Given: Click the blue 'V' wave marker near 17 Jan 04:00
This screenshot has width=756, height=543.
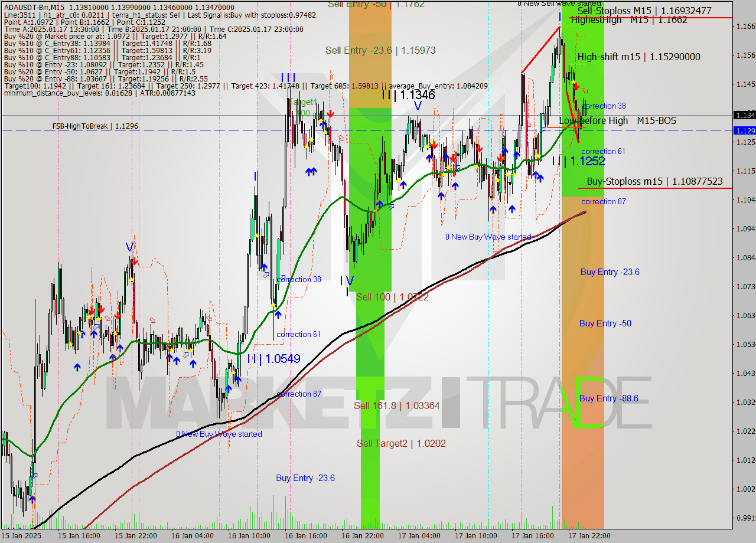Looking at the screenshot, I should tap(418, 106).
